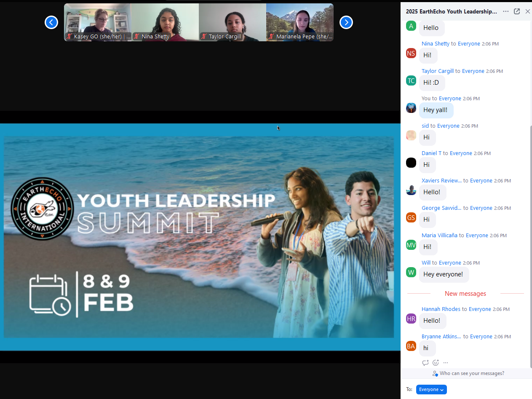Click sender name Taylor Cargill in chat
This screenshot has height=399, width=532.
pyautogui.click(x=438, y=71)
